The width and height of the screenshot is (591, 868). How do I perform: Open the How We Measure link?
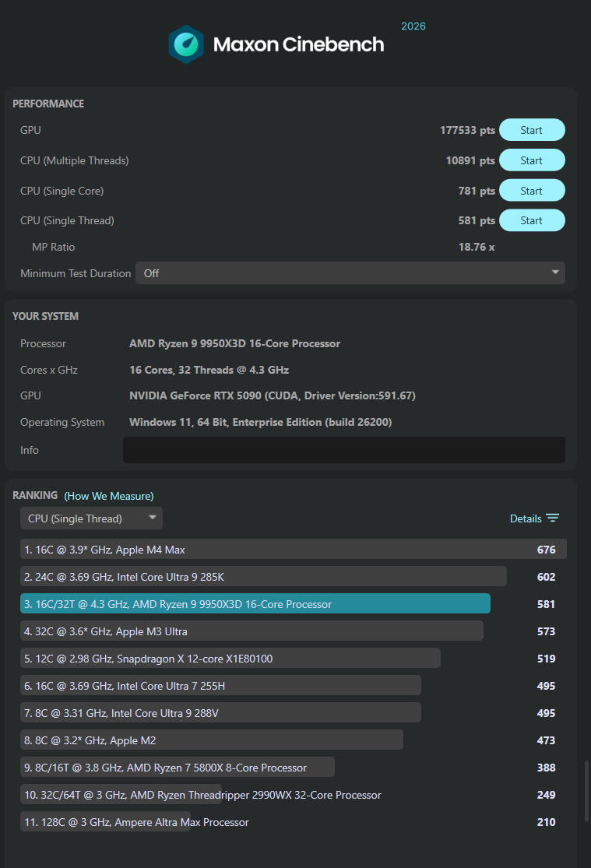coord(109,496)
